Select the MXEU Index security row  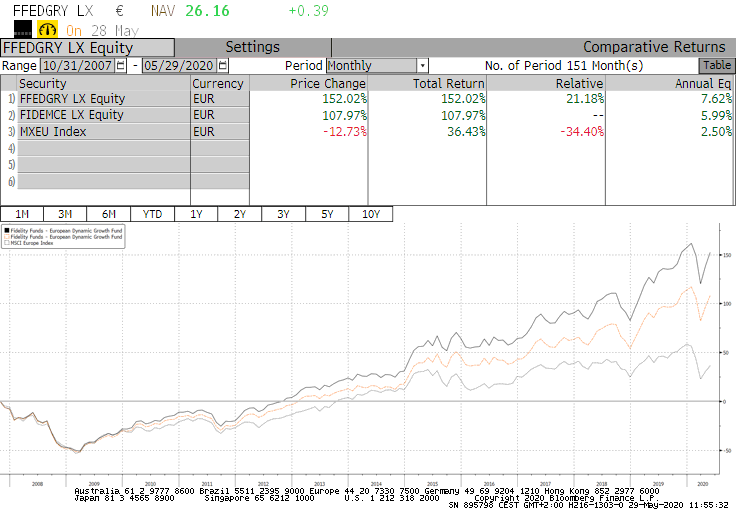104,131
